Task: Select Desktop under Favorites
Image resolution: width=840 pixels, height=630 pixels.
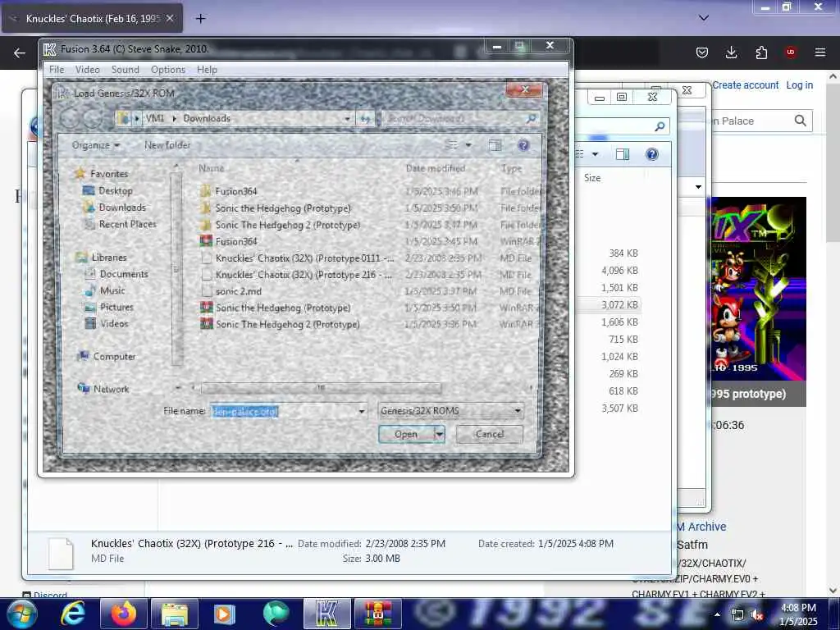Action: tap(107, 190)
